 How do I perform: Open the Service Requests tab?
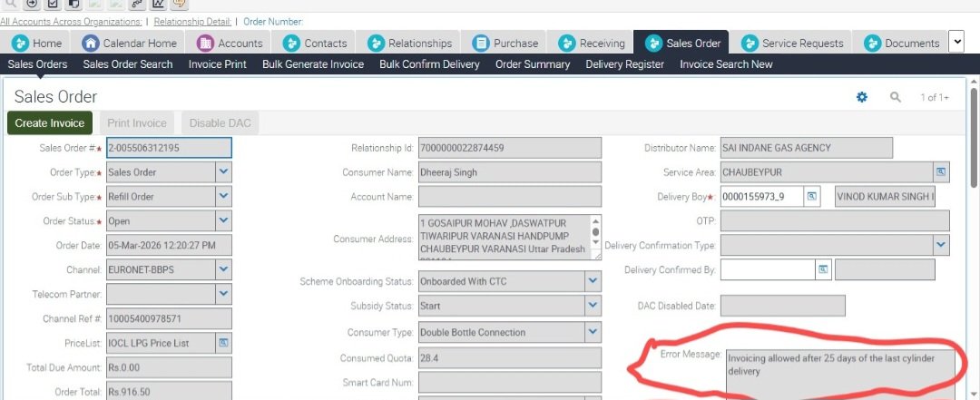pyautogui.click(x=792, y=44)
